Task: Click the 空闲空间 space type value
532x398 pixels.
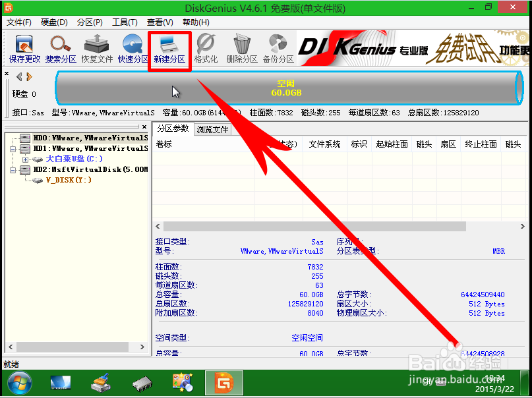Action: pos(307,338)
